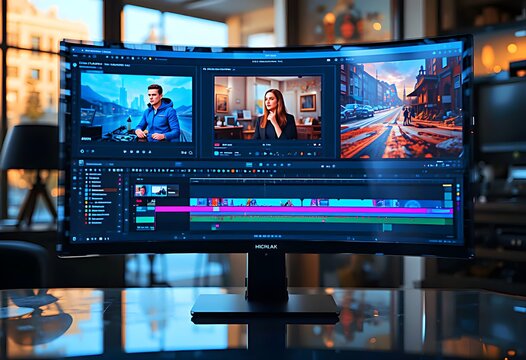Screen dimensions: 526x360
Task: Toggle the blue dot on the timeline's right edge
Action: click(x=458, y=199)
